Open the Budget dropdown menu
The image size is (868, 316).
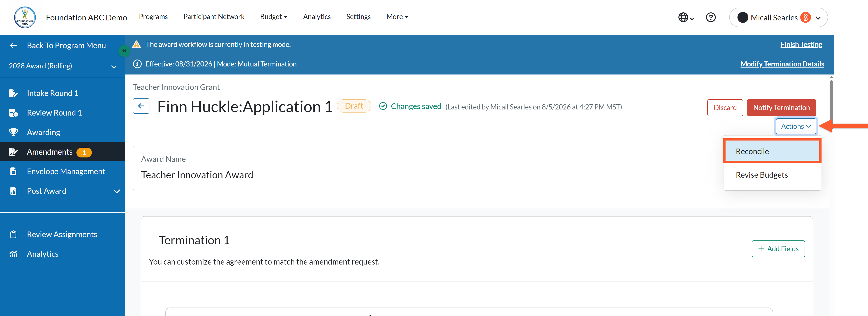point(273,17)
